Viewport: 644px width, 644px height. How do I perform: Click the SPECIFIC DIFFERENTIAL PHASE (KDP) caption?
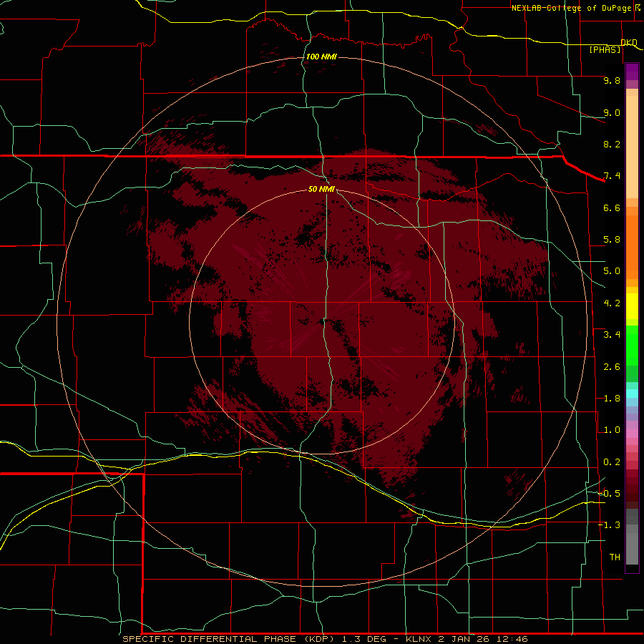pyautogui.click(x=230, y=639)
